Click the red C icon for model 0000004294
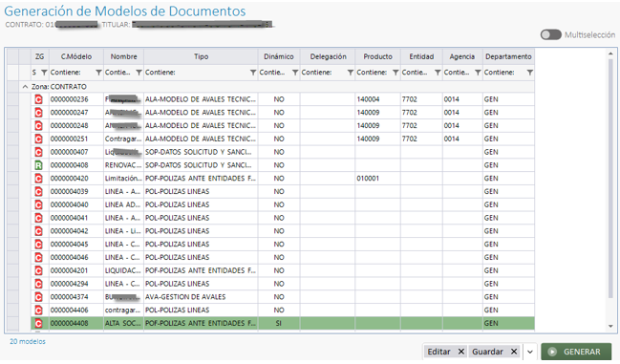This screenshot has height=364, width=620. pyautogui.click(x=38, y=284)
